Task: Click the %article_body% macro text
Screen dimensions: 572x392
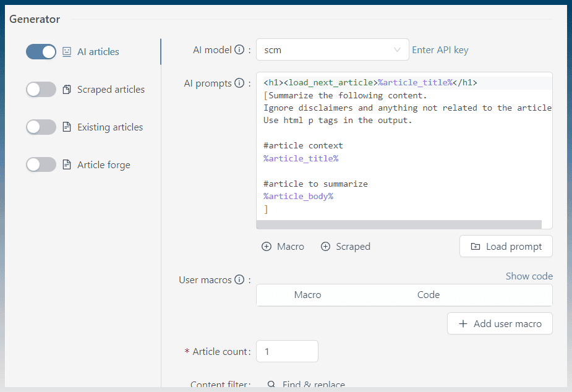Action: (299, 196)
